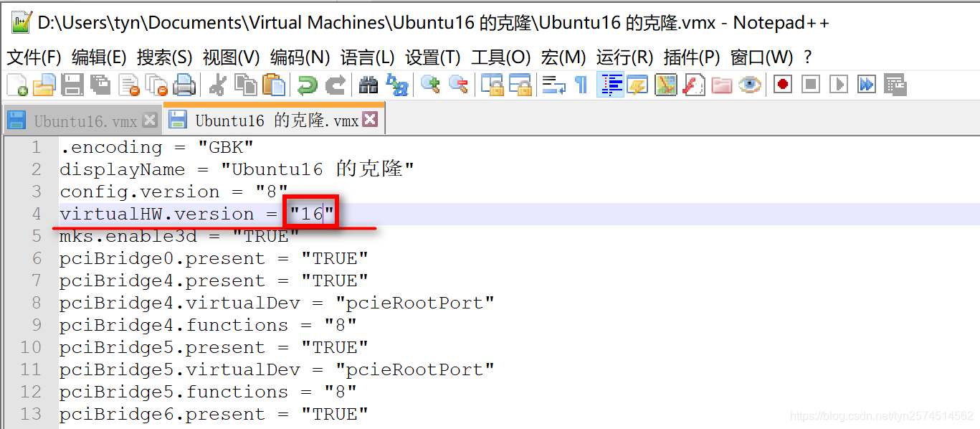Image resolution: width=980 pixels, height=429 pixels.
Task: Open the 文件(F) menu
Action: pyautogui.click(x=34, y=57)
